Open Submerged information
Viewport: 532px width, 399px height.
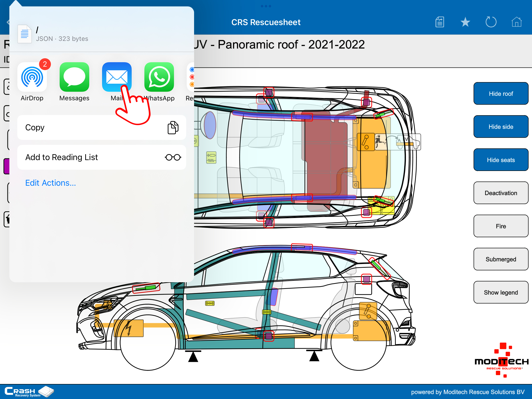(x=501, y=259)
